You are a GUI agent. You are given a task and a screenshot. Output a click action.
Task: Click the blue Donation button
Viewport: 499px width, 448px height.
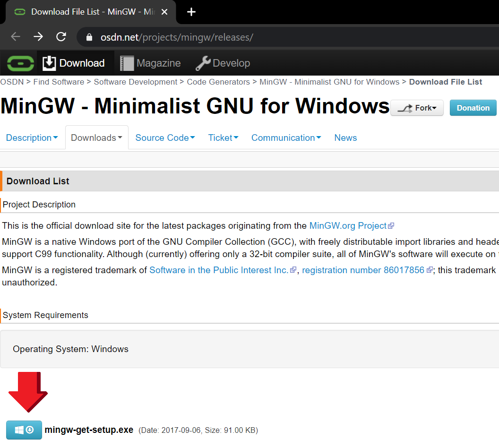point(473,108)
